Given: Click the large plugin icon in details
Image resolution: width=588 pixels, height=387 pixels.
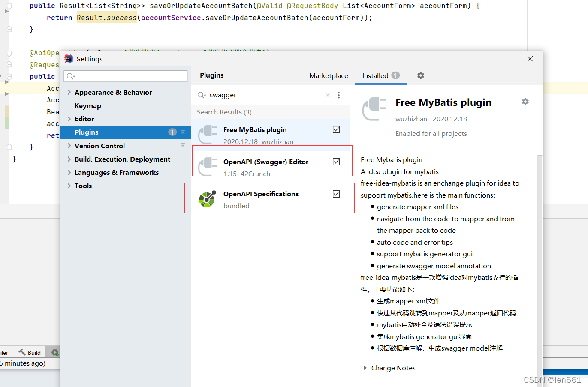Looking at the screenshot, I should coord(374,109).
